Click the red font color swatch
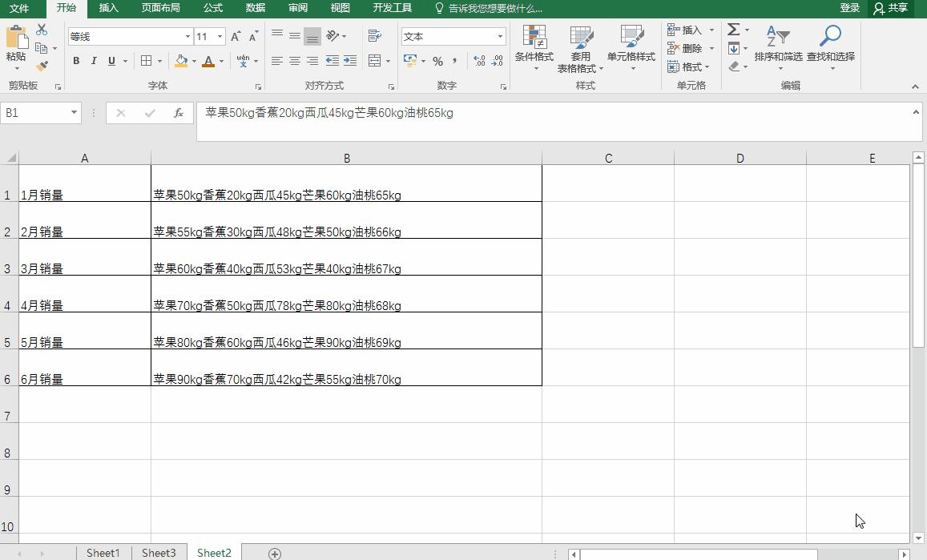 pos(207,61)
